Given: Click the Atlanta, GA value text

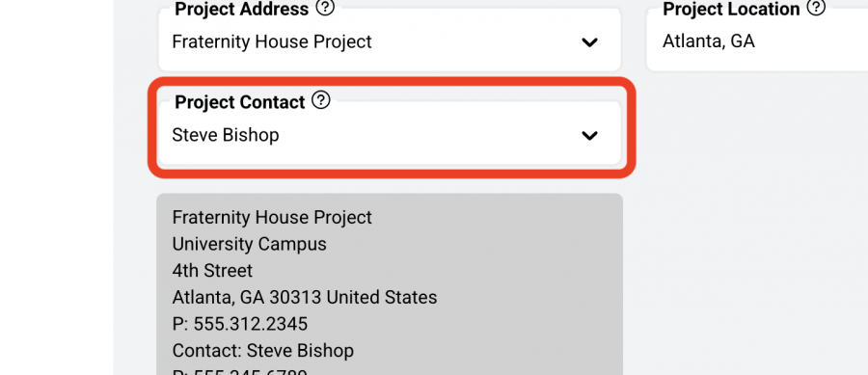Looking at the screenshot, I should pos(709,42).
